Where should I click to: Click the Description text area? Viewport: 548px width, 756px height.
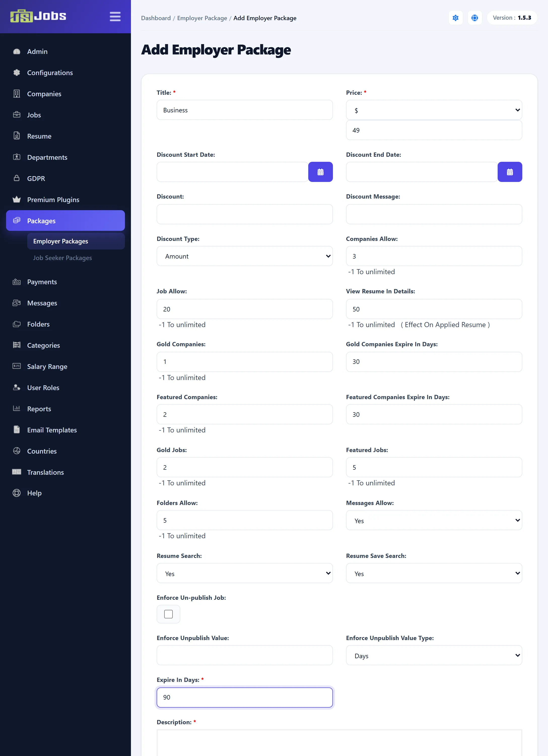339,743
